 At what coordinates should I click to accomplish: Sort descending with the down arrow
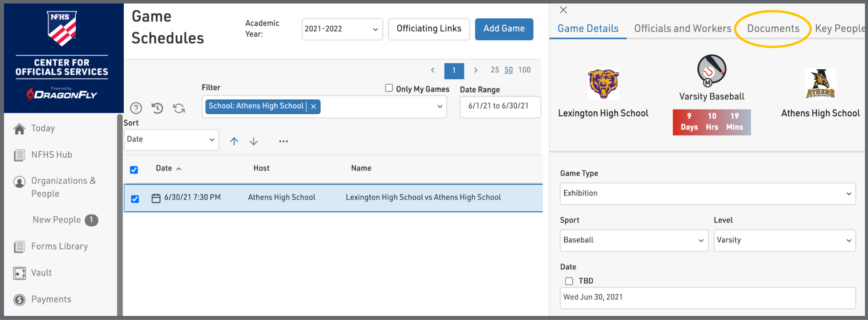point(254,141)
